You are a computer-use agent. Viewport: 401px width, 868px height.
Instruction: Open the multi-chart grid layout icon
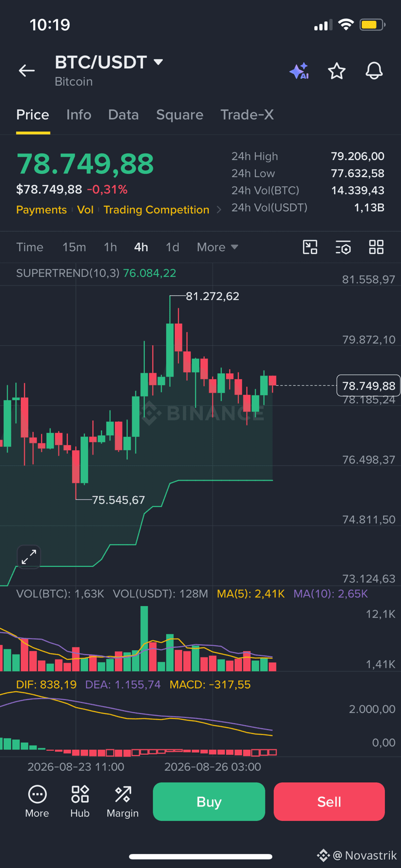point(376,247)
